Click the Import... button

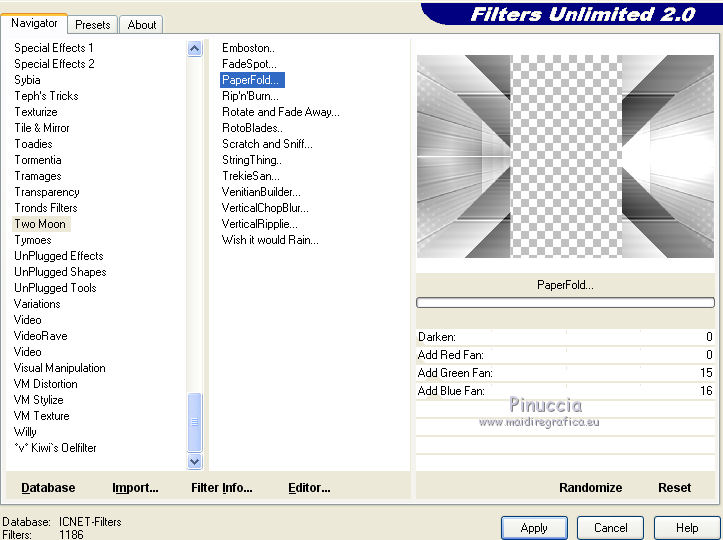[135, 488]
